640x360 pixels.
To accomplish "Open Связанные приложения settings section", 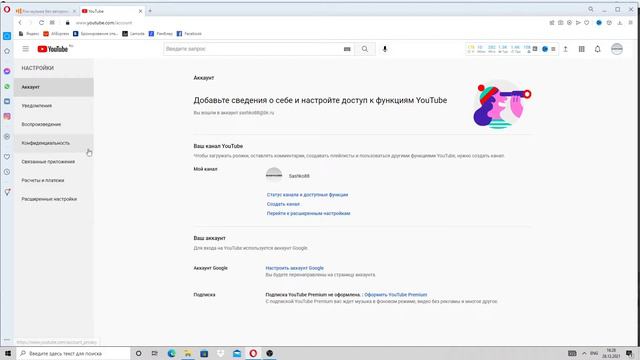I will (x=53, y=162).
